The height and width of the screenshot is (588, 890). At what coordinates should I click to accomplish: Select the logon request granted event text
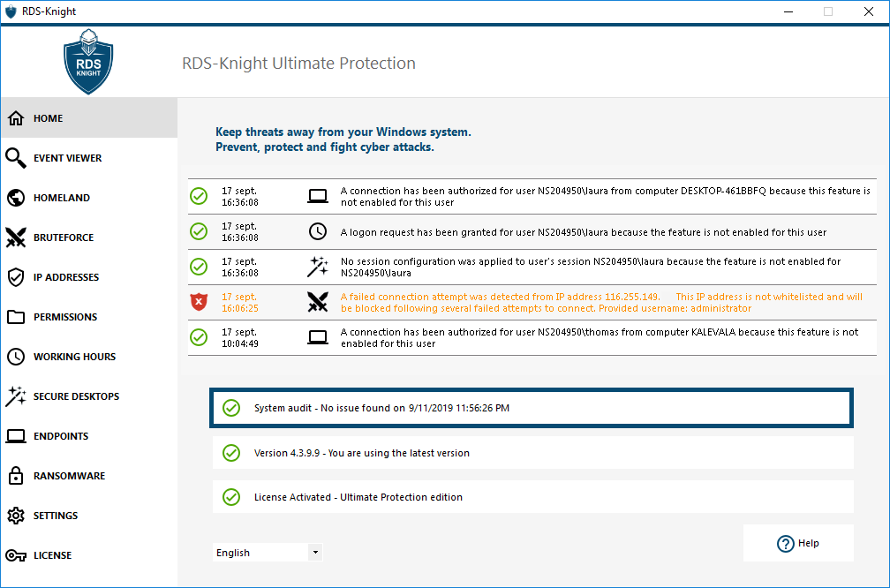584,232
